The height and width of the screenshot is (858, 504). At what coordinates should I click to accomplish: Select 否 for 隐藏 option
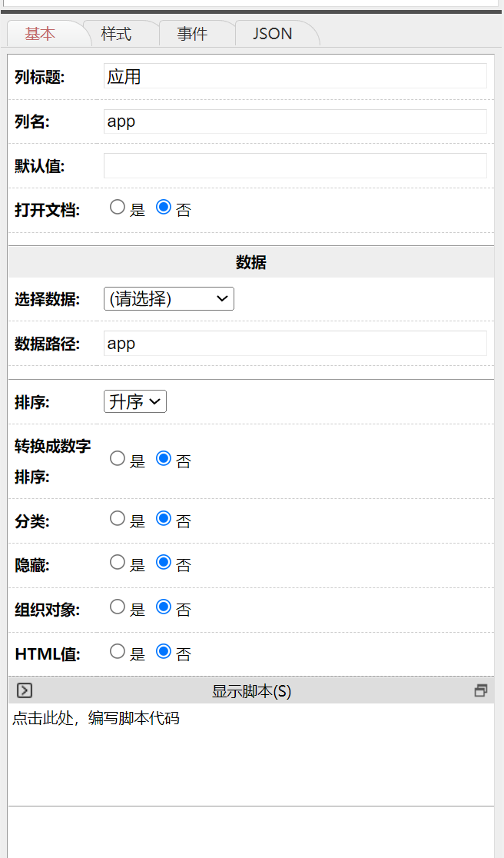[163, 562]
